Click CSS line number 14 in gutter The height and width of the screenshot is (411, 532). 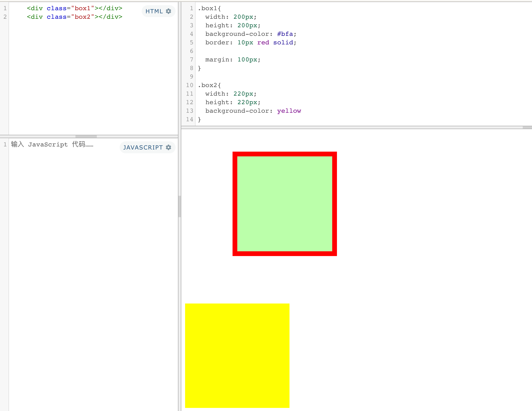pyautogui.click(x=190, y=119)
